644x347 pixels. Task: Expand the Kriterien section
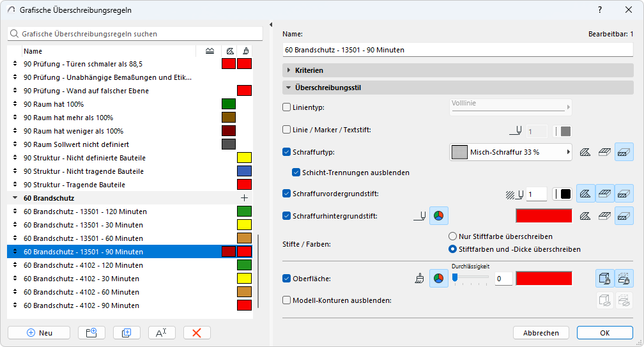point(458,70)
